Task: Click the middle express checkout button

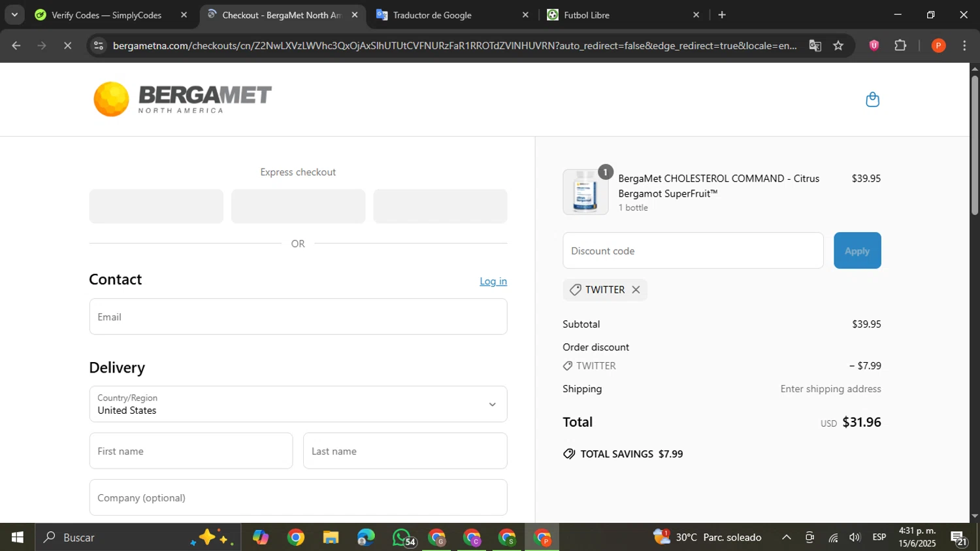Action: [x=298, y=207]
